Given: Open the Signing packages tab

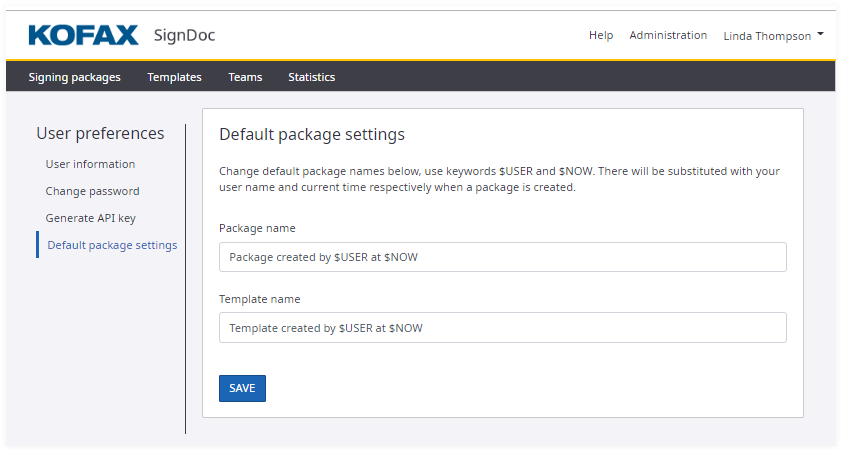Looking at the screenshot, I should click(x=74, y=77).
